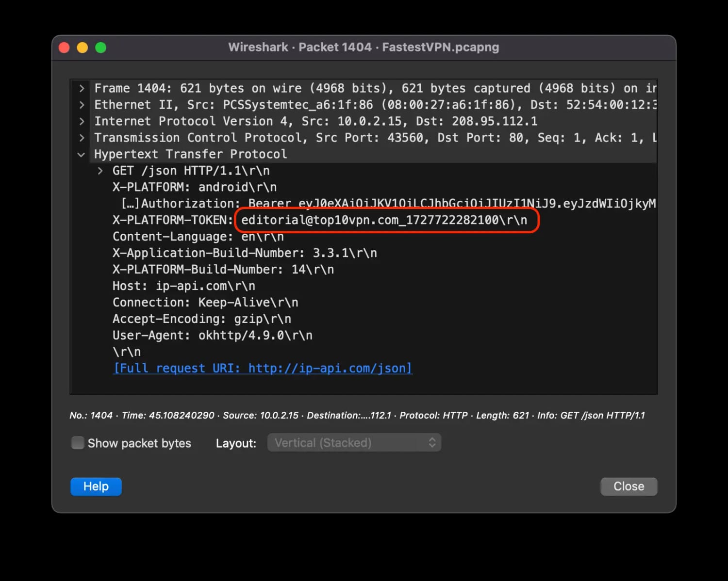Viewport: 728px width, 581px height.
Task: Click the Close button
Action: tap(629, 486)
